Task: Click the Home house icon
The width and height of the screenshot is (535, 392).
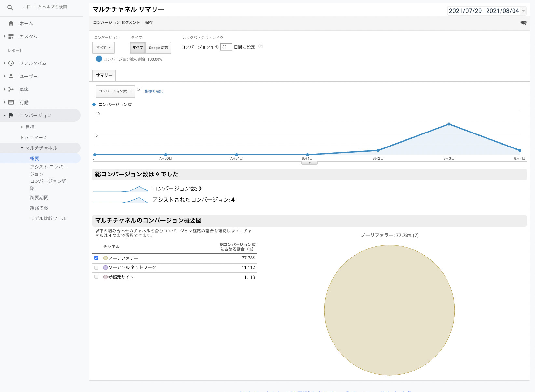Action: click(x=11, y=23)
